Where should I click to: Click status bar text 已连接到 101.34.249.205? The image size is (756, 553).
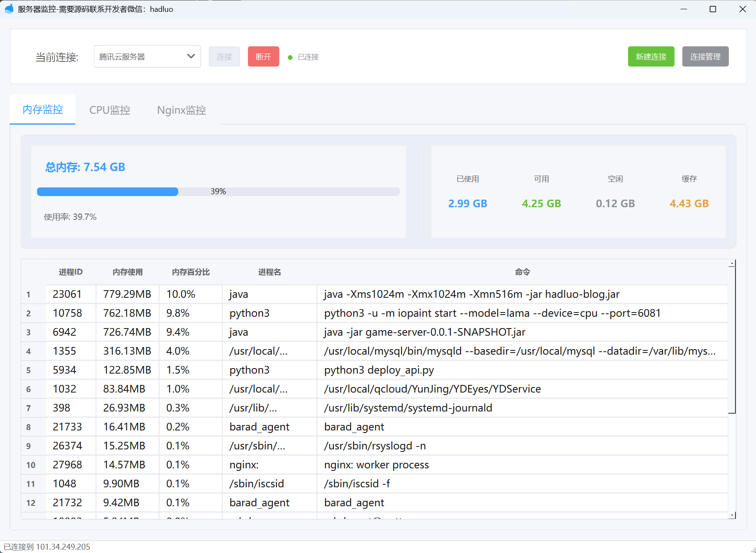[47, 547]
